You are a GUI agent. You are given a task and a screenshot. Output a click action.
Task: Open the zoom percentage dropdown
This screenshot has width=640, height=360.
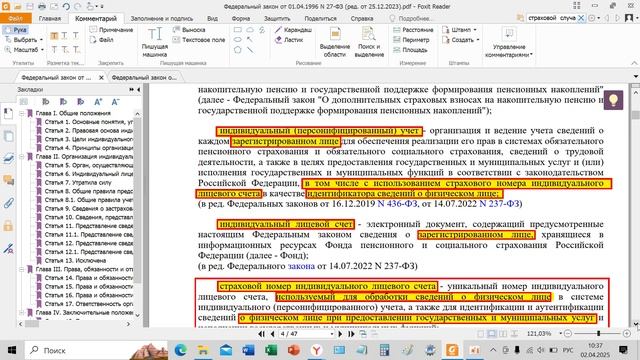click(x=560, y=333)
